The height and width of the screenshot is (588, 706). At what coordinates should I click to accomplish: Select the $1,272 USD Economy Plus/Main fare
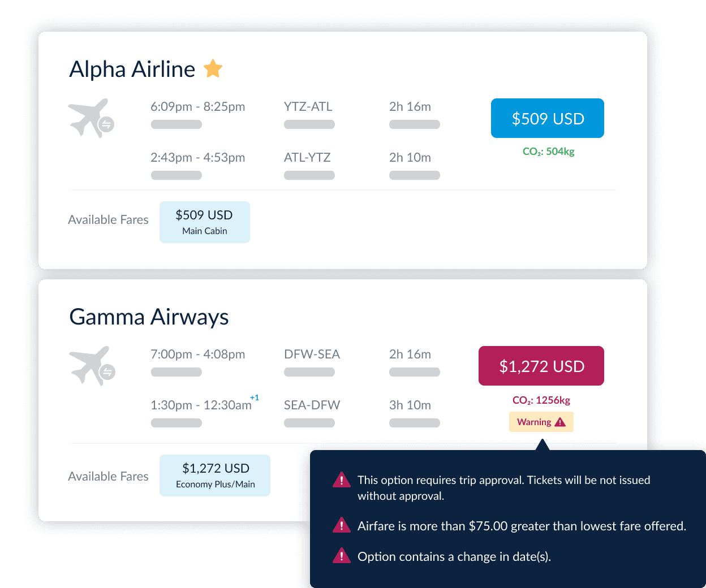point(214,475)
